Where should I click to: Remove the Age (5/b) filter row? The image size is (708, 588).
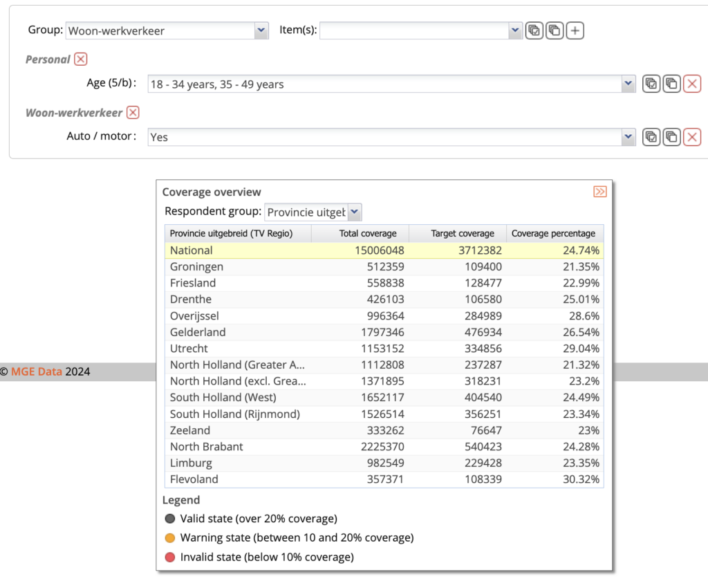[x=692, y=84]
